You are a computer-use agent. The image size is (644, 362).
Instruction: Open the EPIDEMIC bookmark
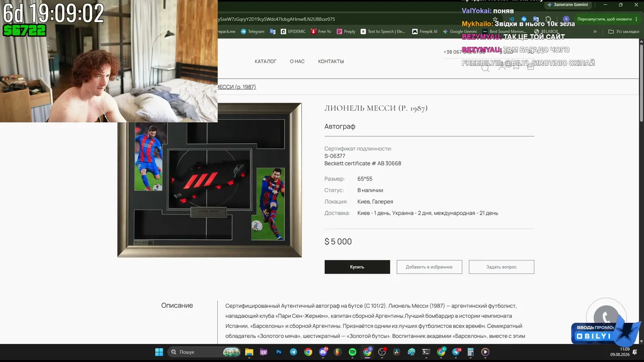click(x=293, y=31)
